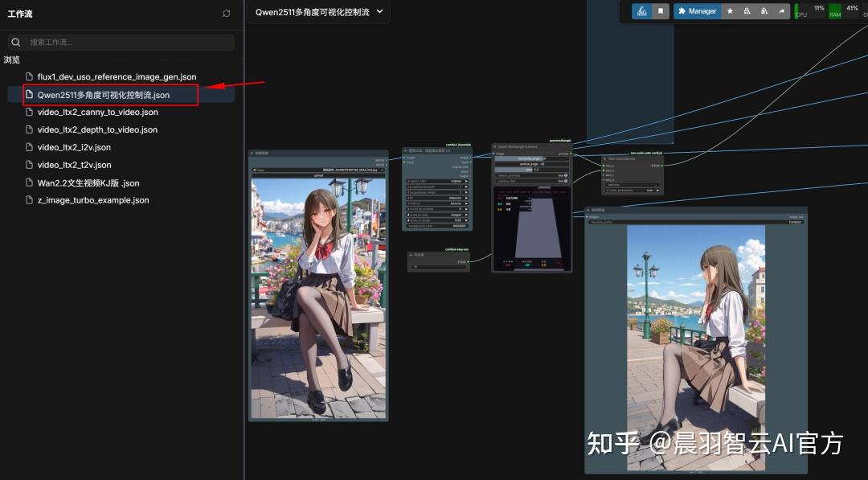Click the RAM usage monitor
The image size is (868, 480).
844,11
